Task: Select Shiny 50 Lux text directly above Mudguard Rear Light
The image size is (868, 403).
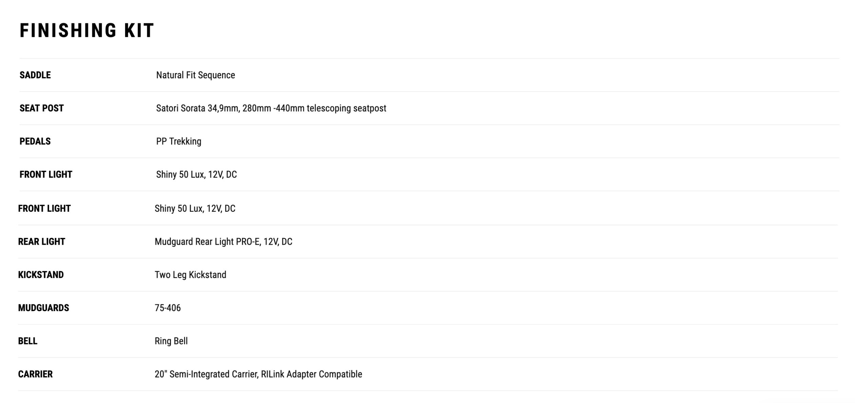Action: (195, 208)
